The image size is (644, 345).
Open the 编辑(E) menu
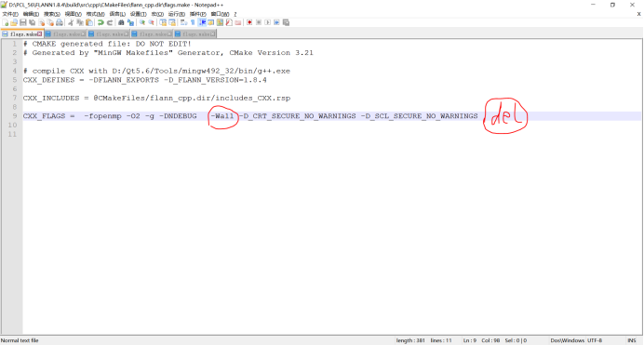pyautogui.click(x=31, y=14)
